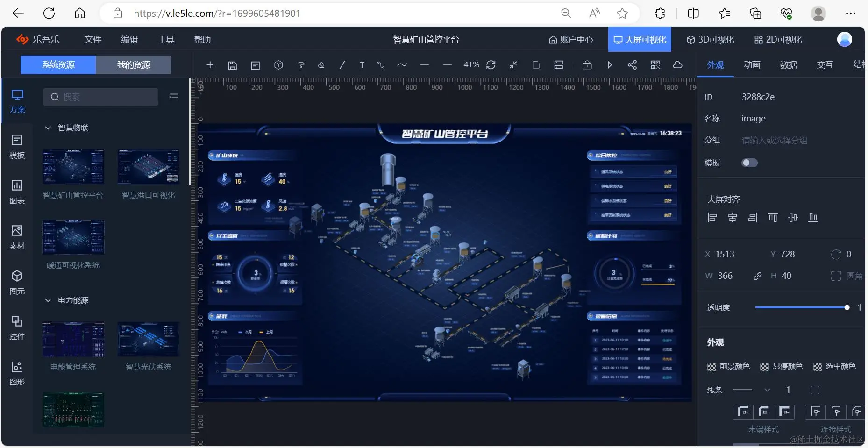Select the 暖通可视化系统 thumbnail
The height and width of the screenshot is (448, 868).
pyautogui.click(x=73, y=237)
